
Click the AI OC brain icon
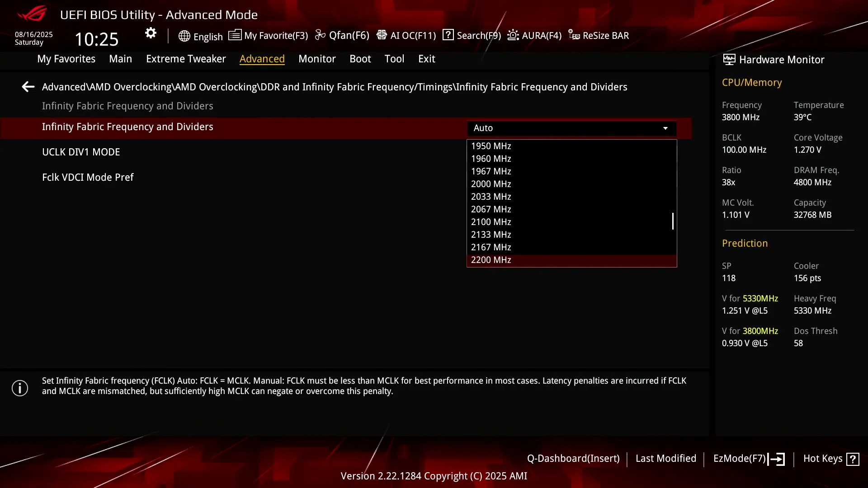pyautogui.click(x=382, y=35)
